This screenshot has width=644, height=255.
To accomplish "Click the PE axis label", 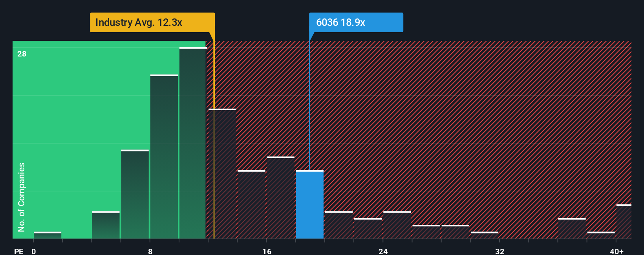I will point(19,251).
